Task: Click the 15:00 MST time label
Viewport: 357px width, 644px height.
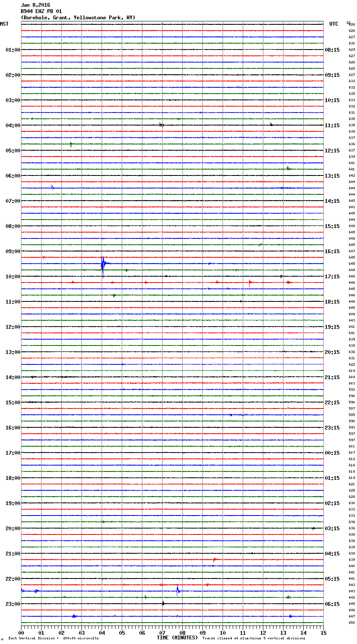Action: (x=13, y=403)
